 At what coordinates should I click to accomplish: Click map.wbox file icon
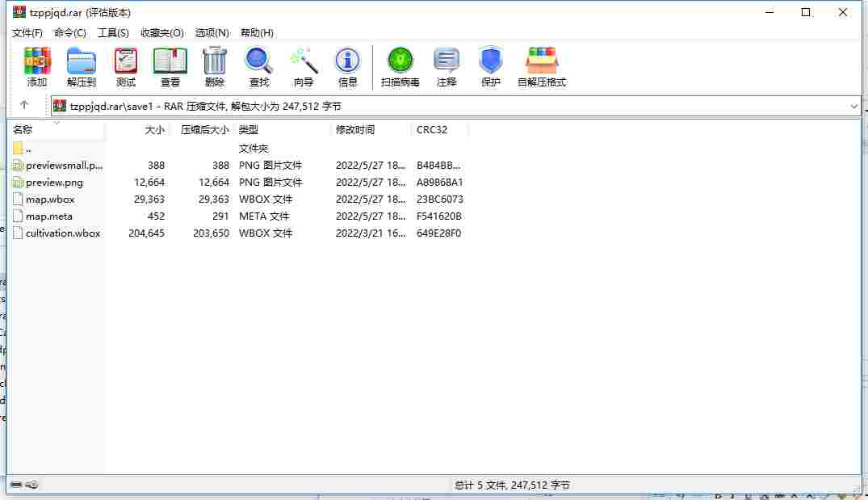[18, 200]
